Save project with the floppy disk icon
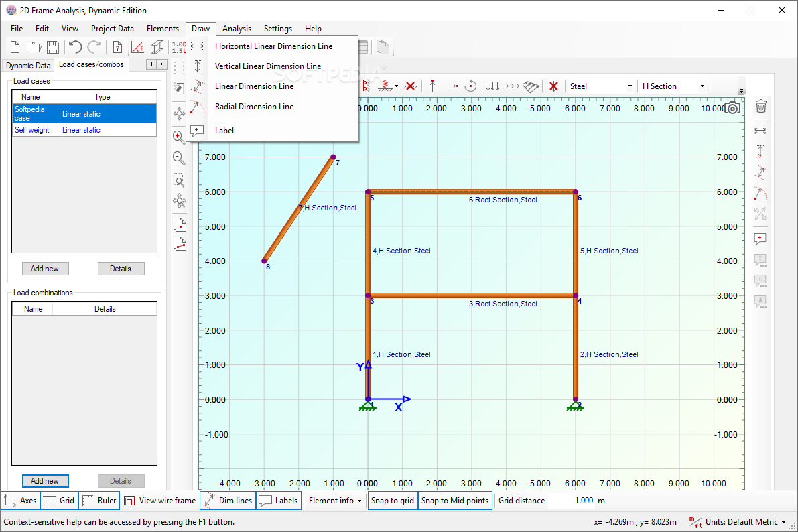Screen dimensions: 798x532 [52, 48]
